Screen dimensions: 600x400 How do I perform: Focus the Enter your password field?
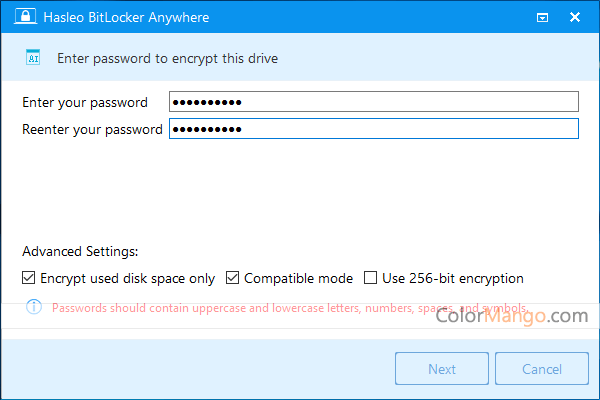[374, 102]
